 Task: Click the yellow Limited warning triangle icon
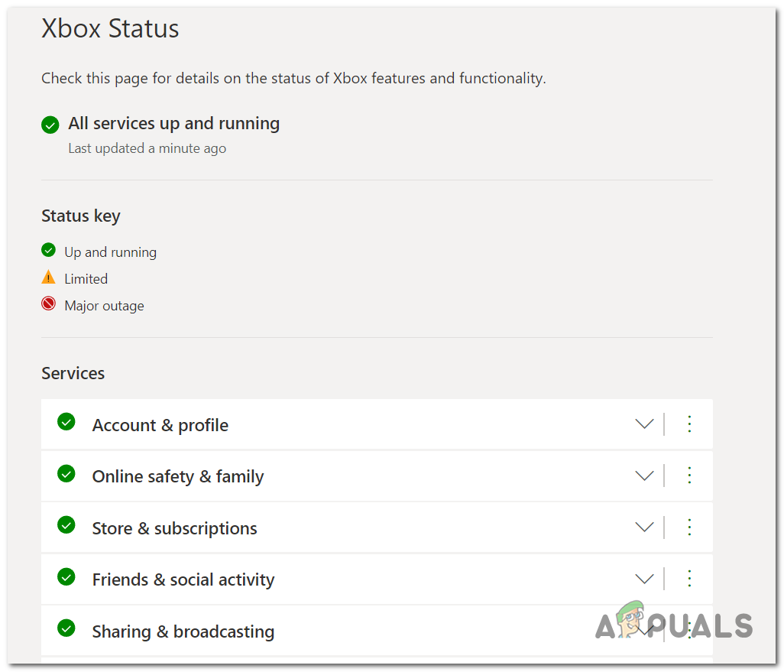(48, 277)
